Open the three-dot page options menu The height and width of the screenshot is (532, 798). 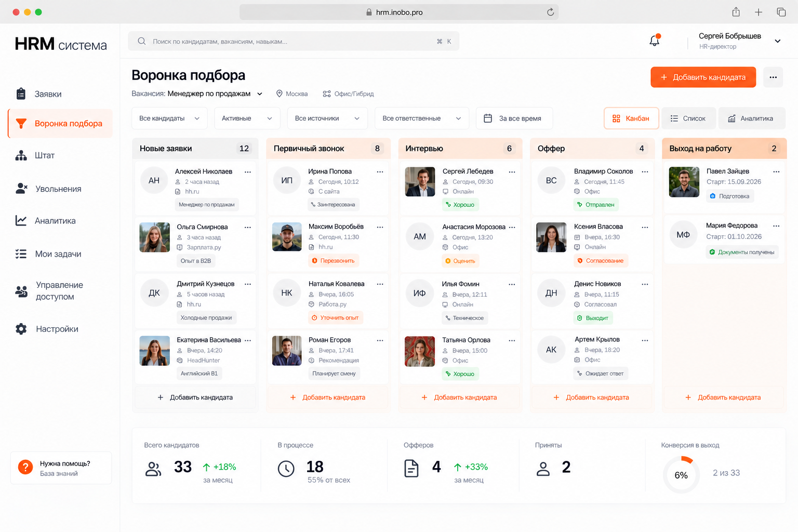click(773, 77)
